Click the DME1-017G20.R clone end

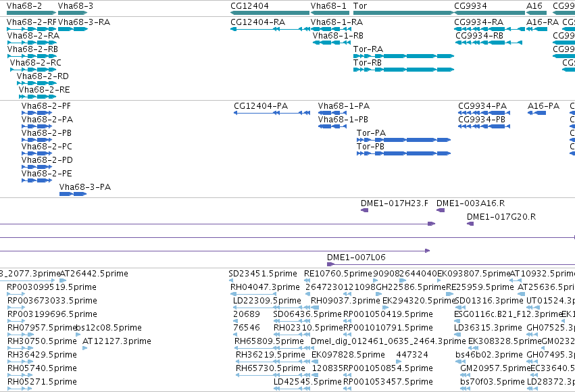pyautogui.click(x=470, y=224)
